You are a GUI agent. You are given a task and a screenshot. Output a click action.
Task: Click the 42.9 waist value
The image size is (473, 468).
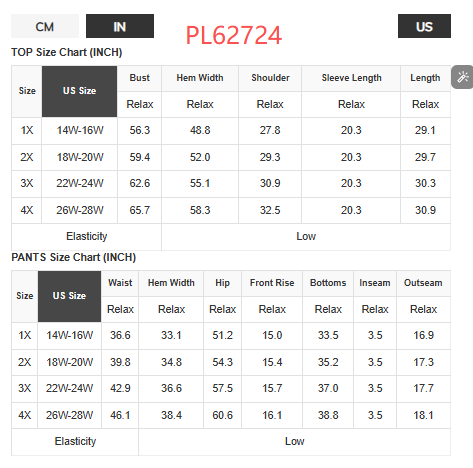[x=120, y=388]
